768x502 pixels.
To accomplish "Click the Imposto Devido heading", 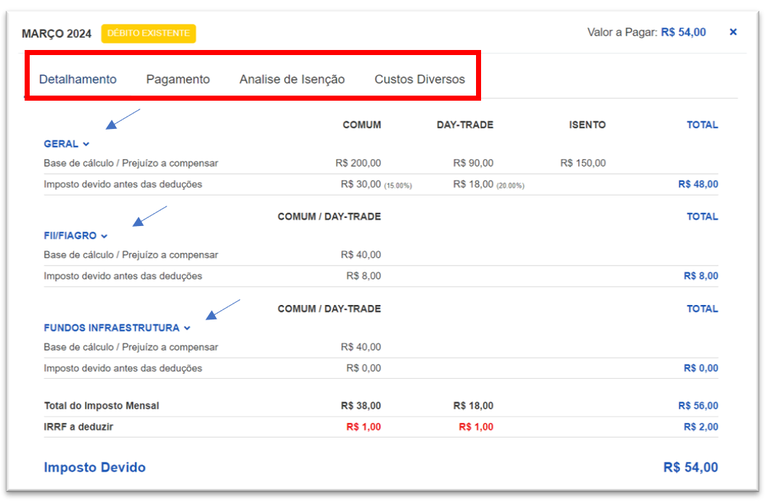I will pos(95,467).
